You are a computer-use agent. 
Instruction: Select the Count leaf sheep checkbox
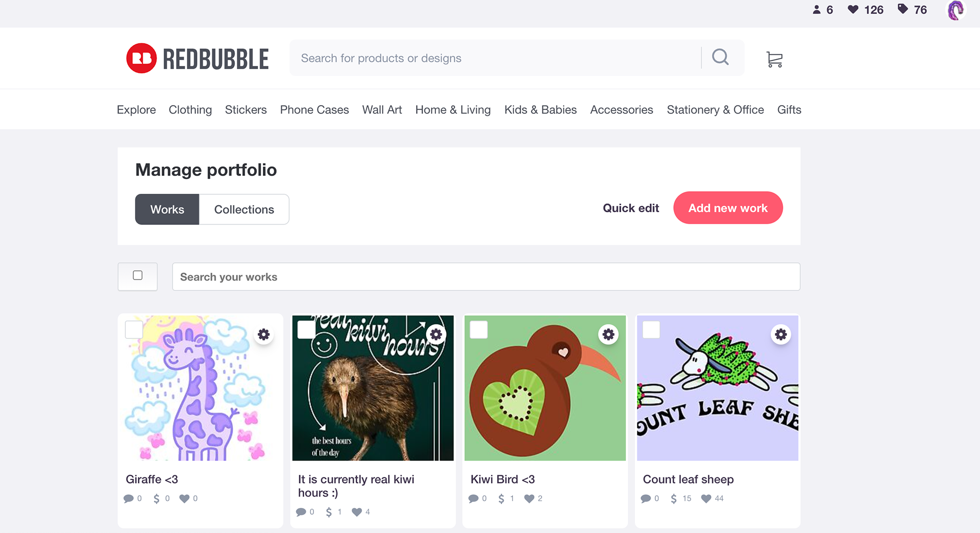[x=651, y=329]
